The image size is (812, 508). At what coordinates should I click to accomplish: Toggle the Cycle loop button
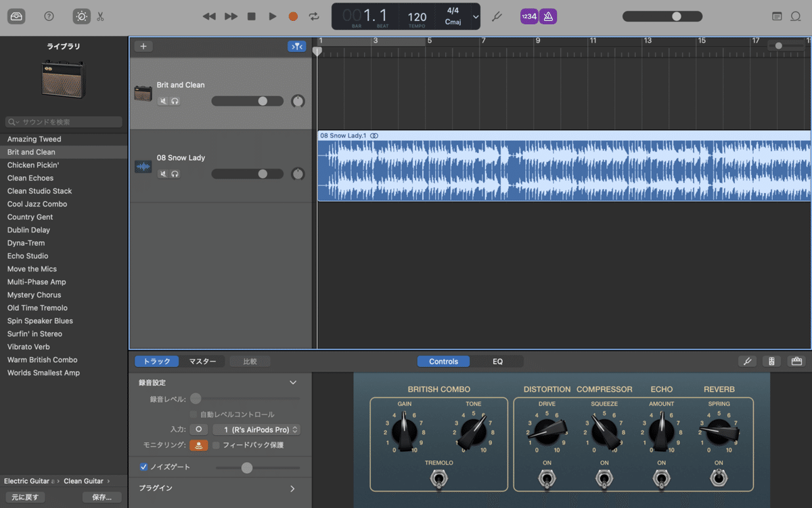314,16
